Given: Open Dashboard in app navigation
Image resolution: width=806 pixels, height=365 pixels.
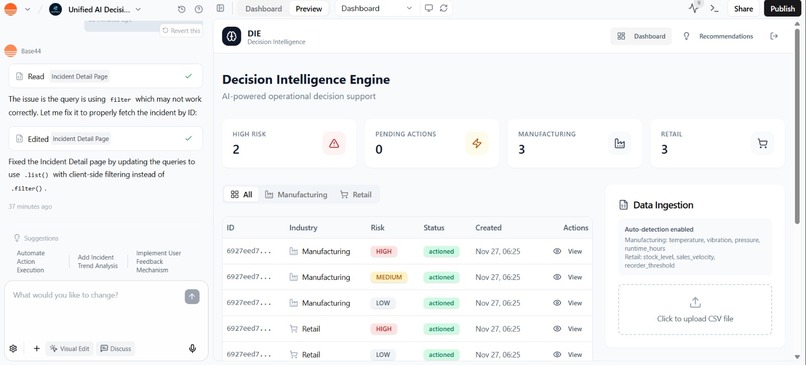Looking at the screenshot, I should (641, 36).
